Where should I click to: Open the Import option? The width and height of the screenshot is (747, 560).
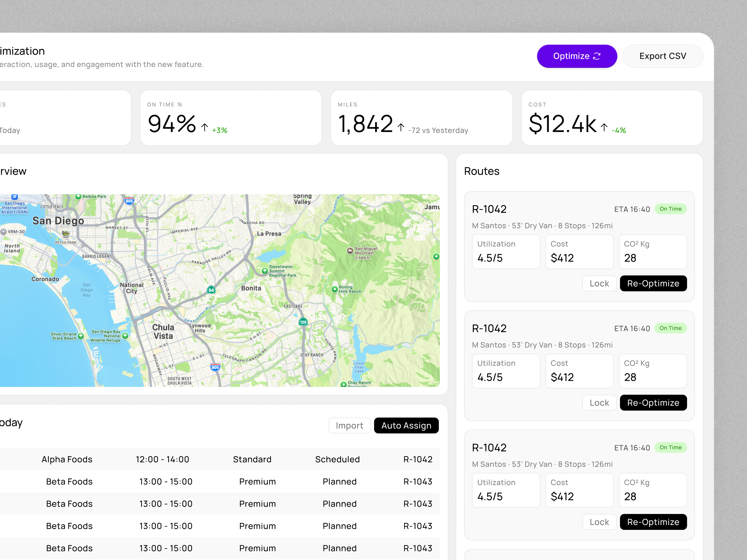click(x=349, y=425)
